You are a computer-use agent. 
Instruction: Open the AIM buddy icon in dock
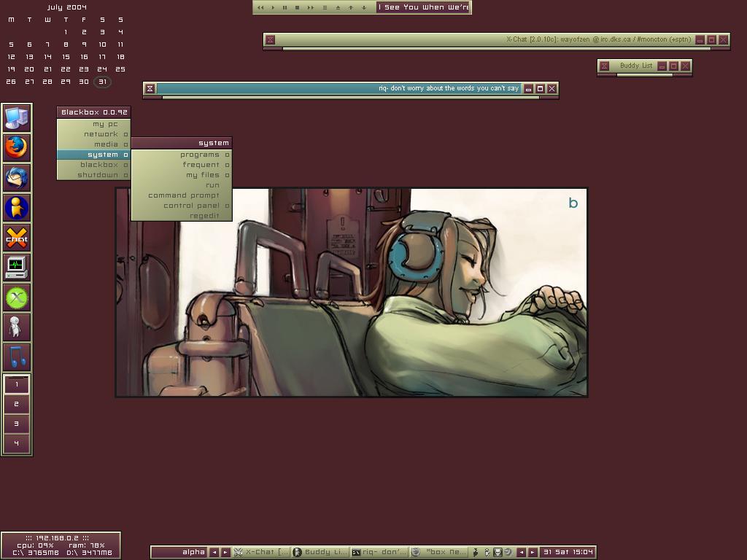[x=17, y=208]
